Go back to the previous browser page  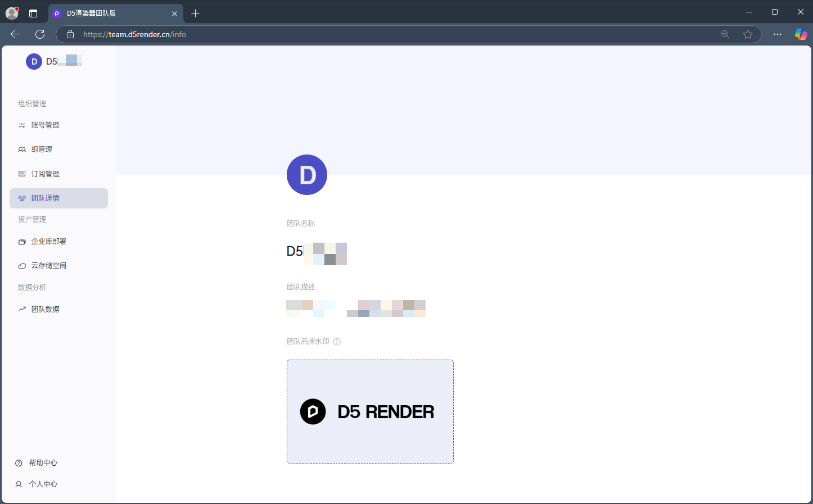15,34
